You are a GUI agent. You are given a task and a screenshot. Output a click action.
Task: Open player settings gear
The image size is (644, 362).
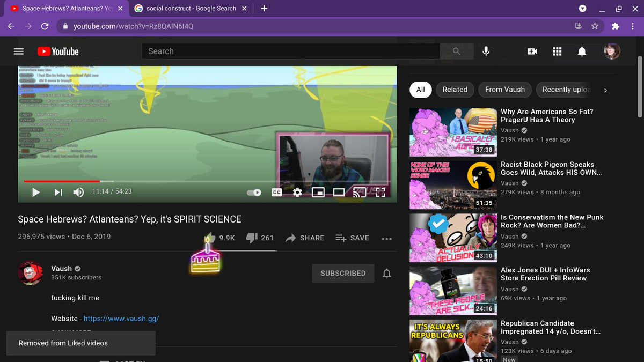tap(297, 192)
